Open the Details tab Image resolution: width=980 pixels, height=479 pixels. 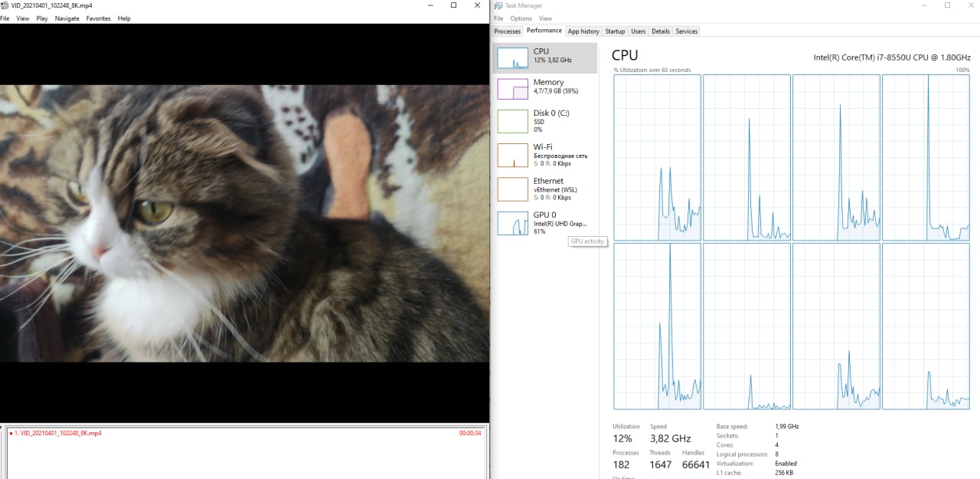tap(661, 31)
